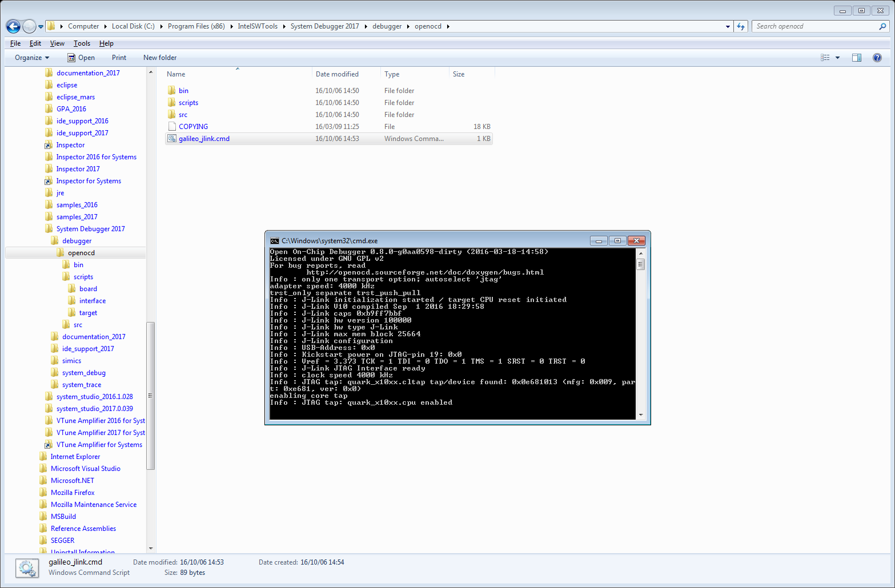Screen dimensions: 895x588
Task: Select the galileo_jlink.cmd file icon
Action: click(x=171, y=139)
